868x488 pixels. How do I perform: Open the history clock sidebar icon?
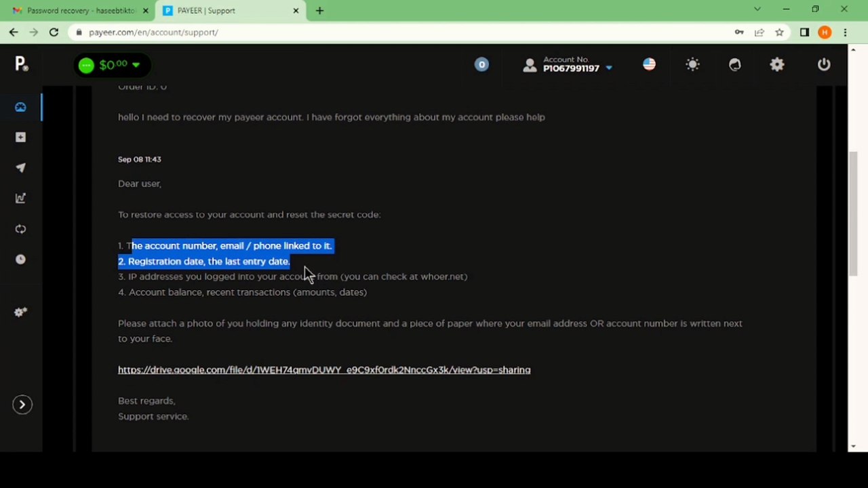pos(20,260)
